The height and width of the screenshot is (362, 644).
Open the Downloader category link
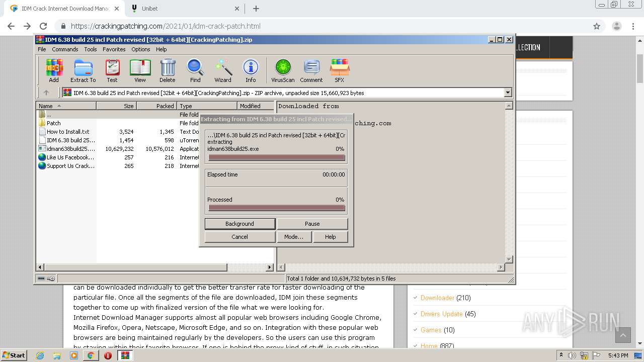click(437, 298)
